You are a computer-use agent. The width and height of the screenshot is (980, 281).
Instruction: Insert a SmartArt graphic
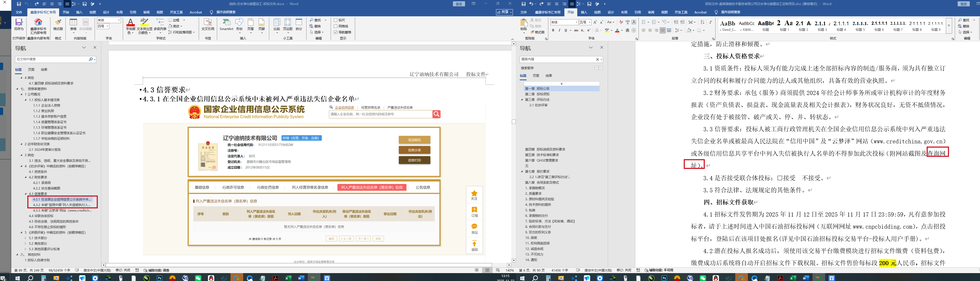(x=226, y=25)
